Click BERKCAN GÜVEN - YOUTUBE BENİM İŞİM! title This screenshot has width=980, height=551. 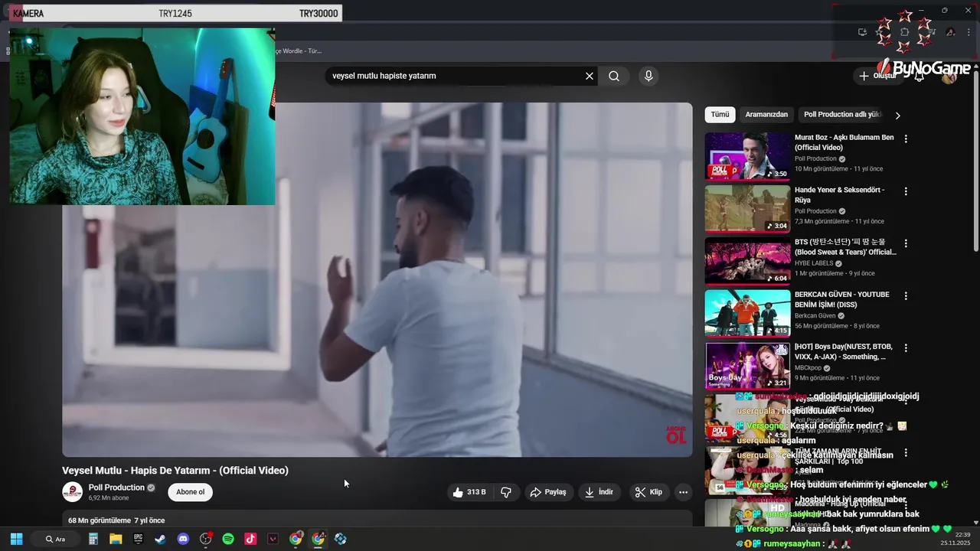842,299
